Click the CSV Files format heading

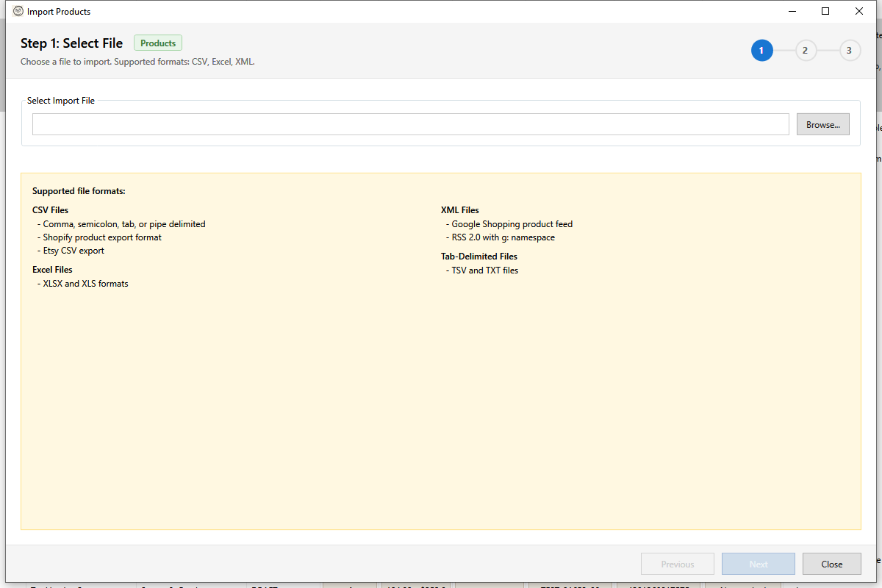[x=50, y=209]
